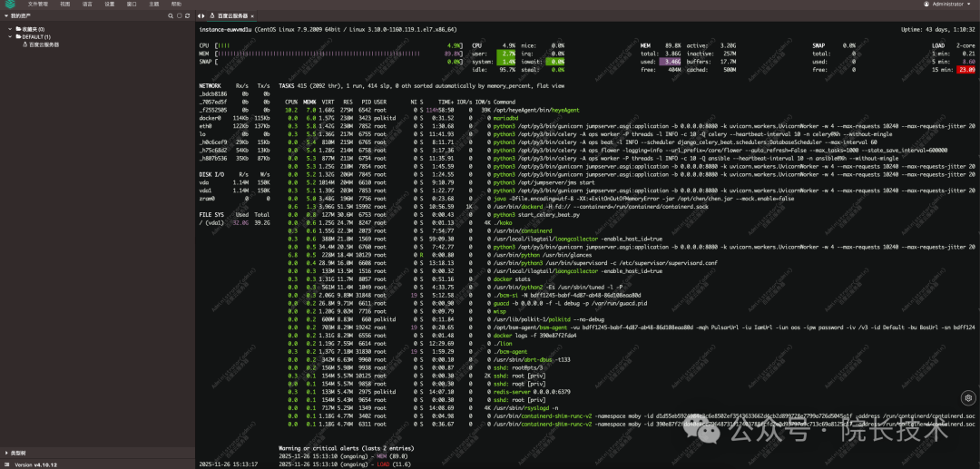The width and height of the screenshot is (980, 469).
Task: Click the square icon beside the search icon
Action: click(179, 15)
